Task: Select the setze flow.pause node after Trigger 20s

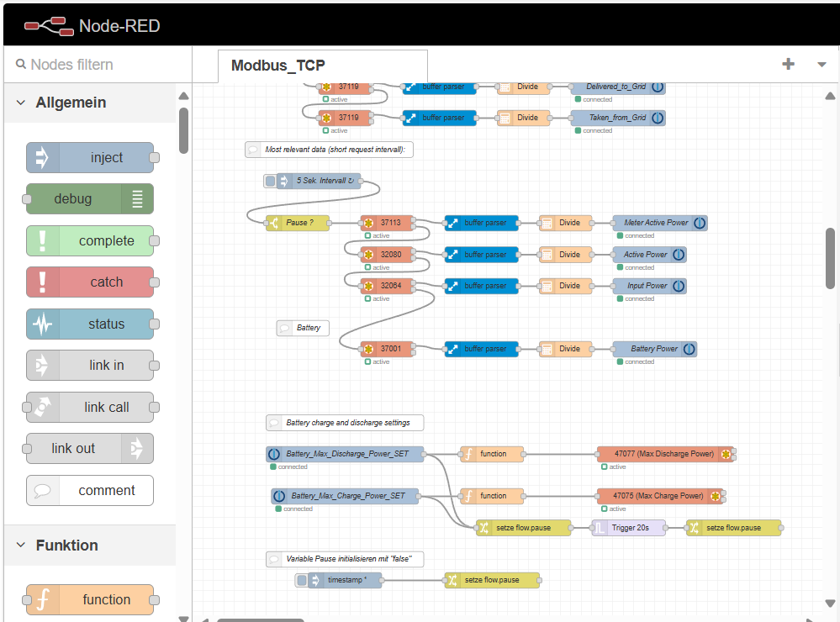Action: (733, 528)
